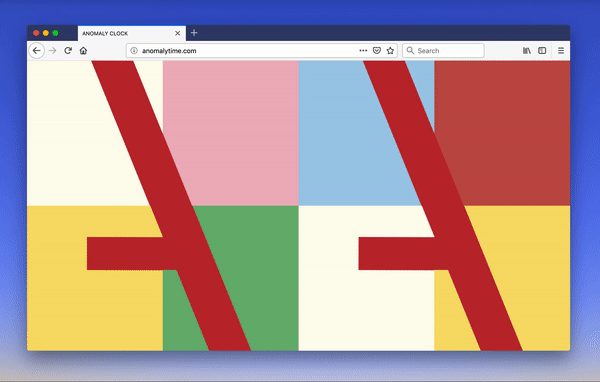Image resolution: width=600 pixels, height=382 pixels.
Task: Toggle the sidebar view icon
Action: coord(542,51)
